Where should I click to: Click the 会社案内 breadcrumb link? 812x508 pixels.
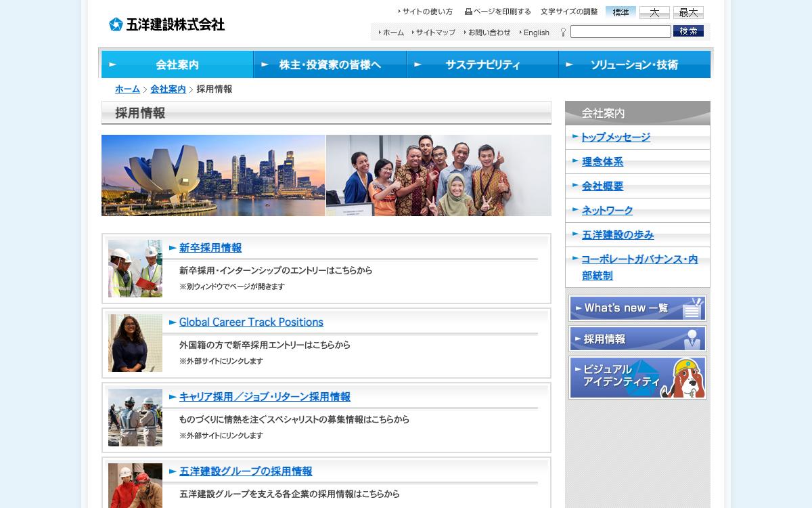click(x=168, y=89)
